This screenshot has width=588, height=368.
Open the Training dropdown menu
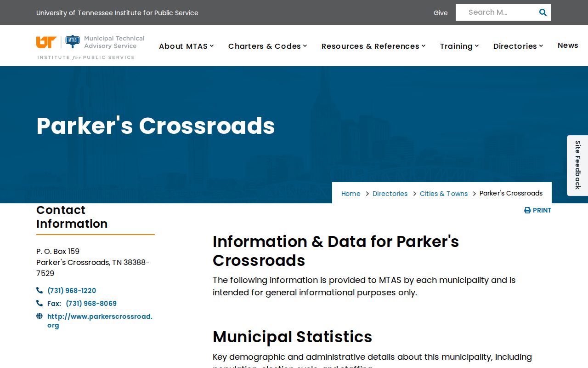coord(459,46)
